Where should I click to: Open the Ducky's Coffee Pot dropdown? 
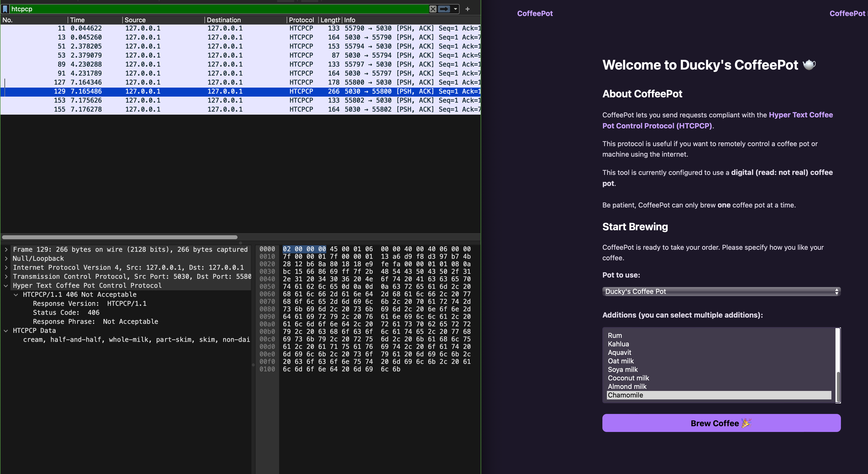(x=721, y=292)
